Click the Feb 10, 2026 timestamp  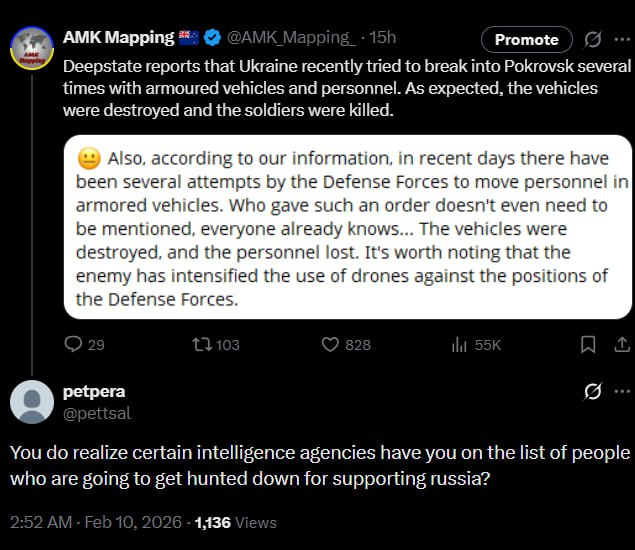pos(137,522)
